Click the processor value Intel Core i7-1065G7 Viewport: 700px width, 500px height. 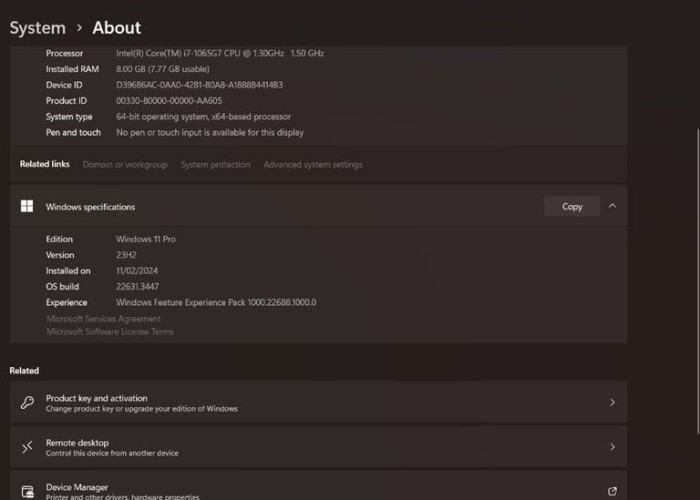220,53
